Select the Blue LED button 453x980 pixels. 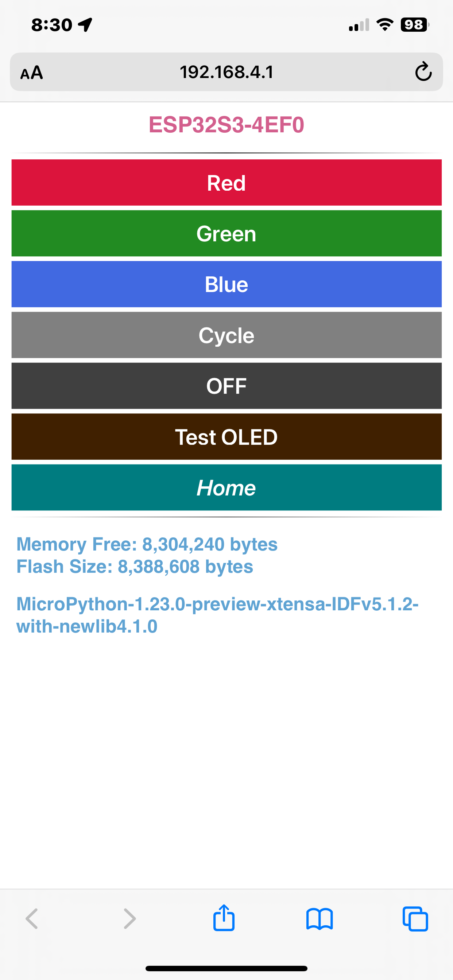tap(226, 284)
